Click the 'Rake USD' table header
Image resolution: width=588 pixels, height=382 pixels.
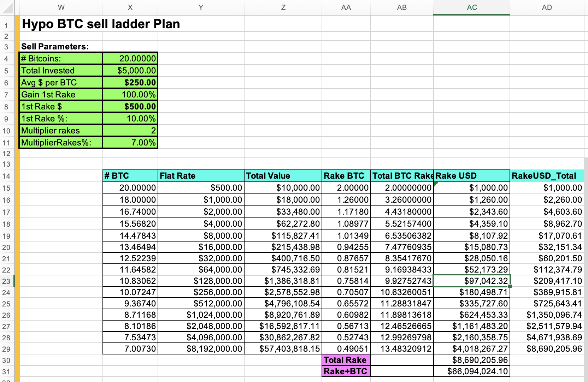click(x=472, y=176)
